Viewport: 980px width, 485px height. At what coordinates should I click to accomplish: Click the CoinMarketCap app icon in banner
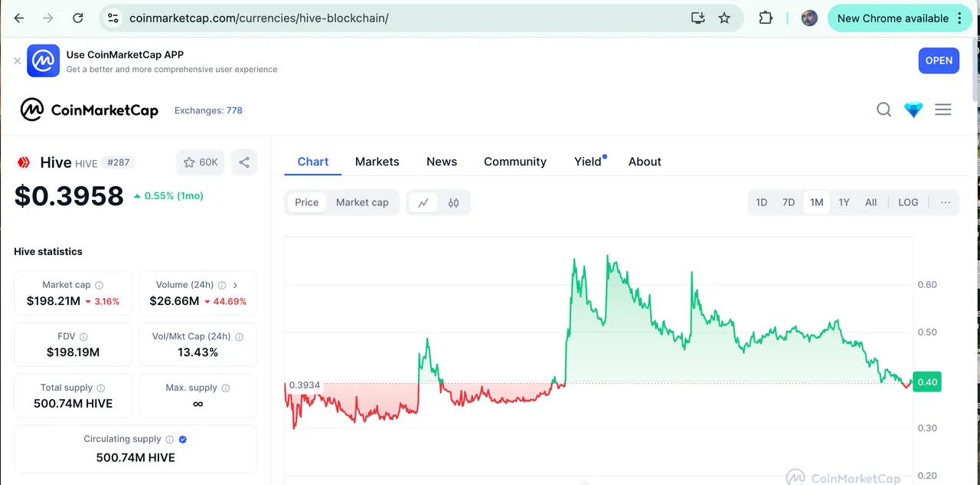pyautogui.click(x=43, y=61)
